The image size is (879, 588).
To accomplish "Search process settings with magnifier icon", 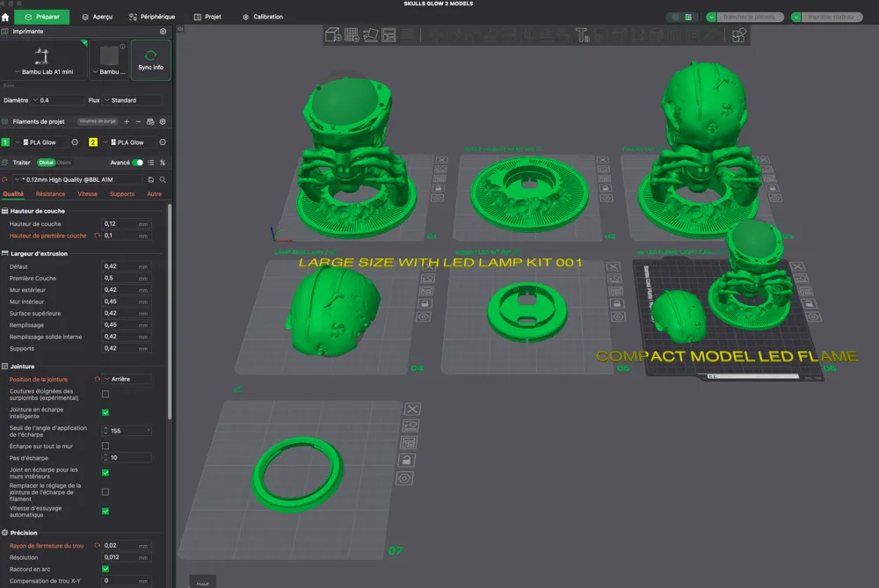I will pyautogui.click(x=163, y=180).
